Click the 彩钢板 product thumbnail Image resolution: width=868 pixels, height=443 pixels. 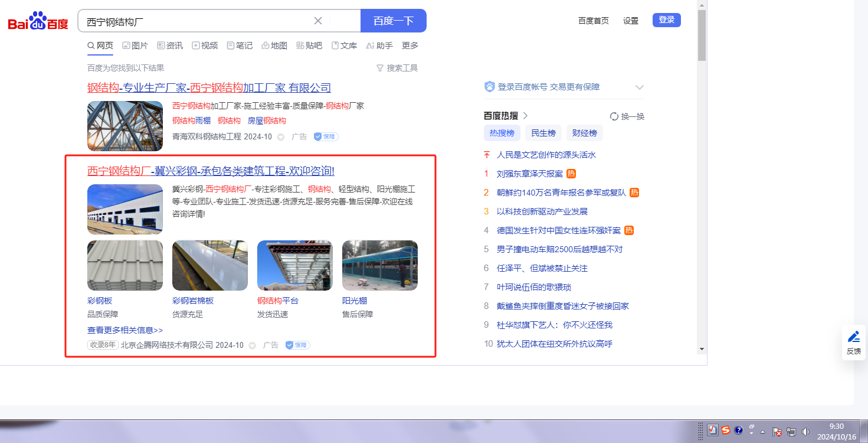pyautogui.click(x=125, y=265)
